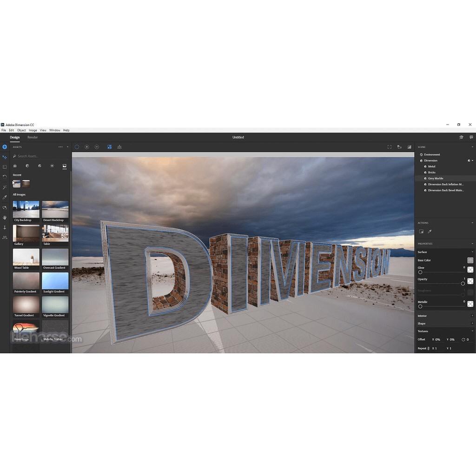The image size is (476, 476).
Task: Click the Glow slider handle
Action: click(x=420, y=272)
